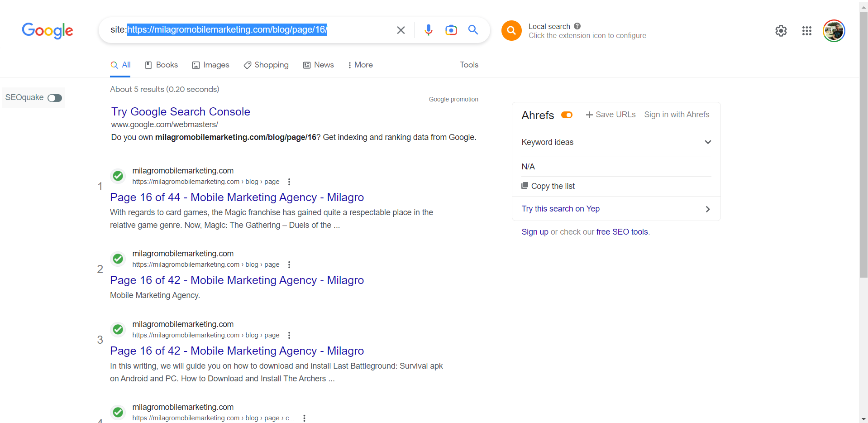The width and height of the screenshot is (868, 423).
Task: Open the Google account profile avatar
Action: tap(834, 31)
